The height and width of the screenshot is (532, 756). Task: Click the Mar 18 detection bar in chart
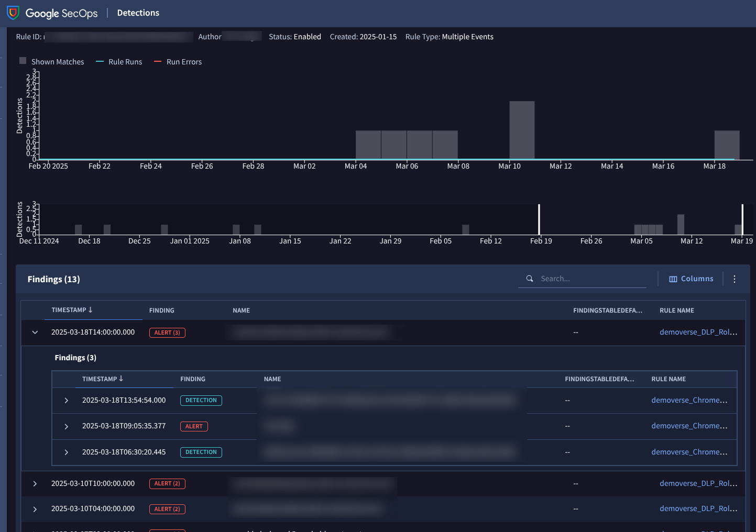click(x=727, y=145)
